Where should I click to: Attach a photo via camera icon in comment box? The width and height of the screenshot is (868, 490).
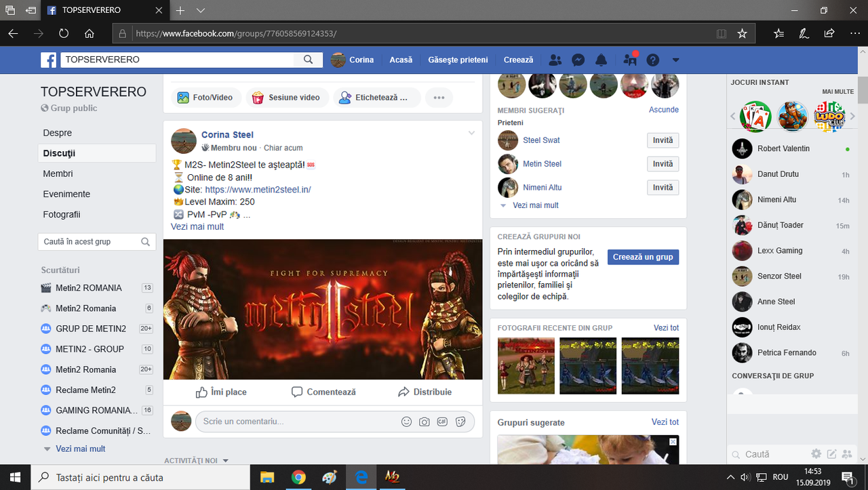tap(425, 422)
